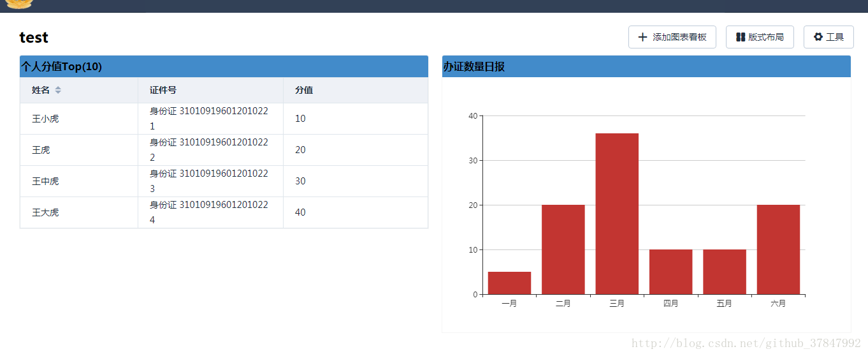The height and width of the screenshot is (356, 868).
Task: Click the app logo in the top bar
Action: pyautogui.click(x=19, y=4)
